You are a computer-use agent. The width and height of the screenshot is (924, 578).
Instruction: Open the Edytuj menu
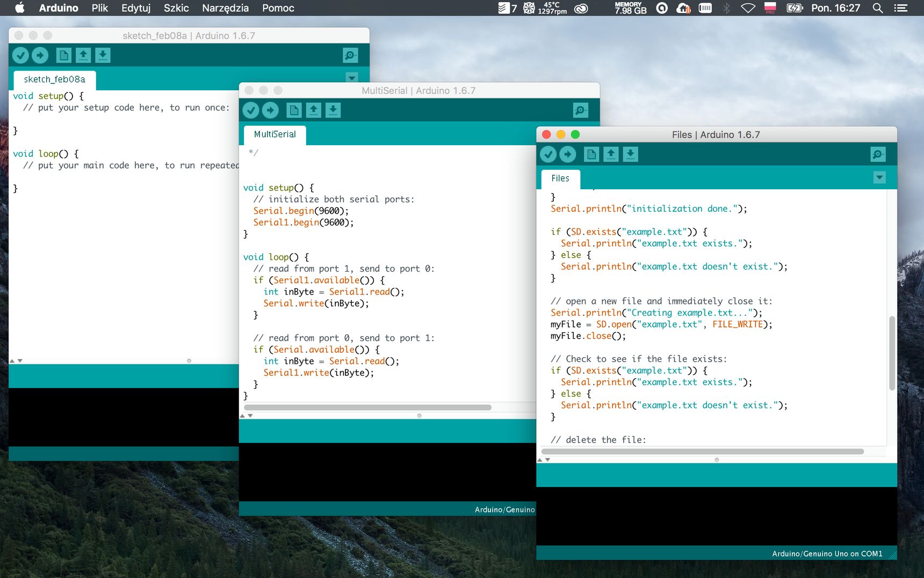tap(136, 8)
